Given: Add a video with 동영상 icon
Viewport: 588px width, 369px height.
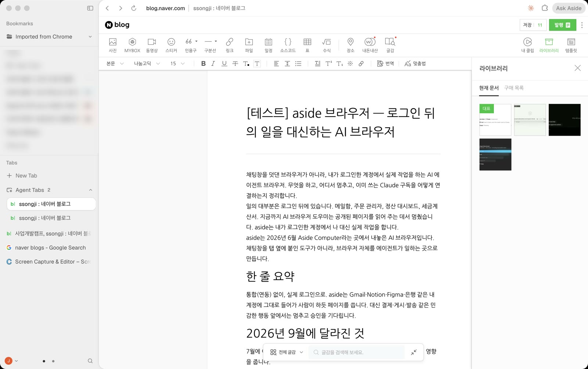Looking at the screenshot, I should click(152, 45).
